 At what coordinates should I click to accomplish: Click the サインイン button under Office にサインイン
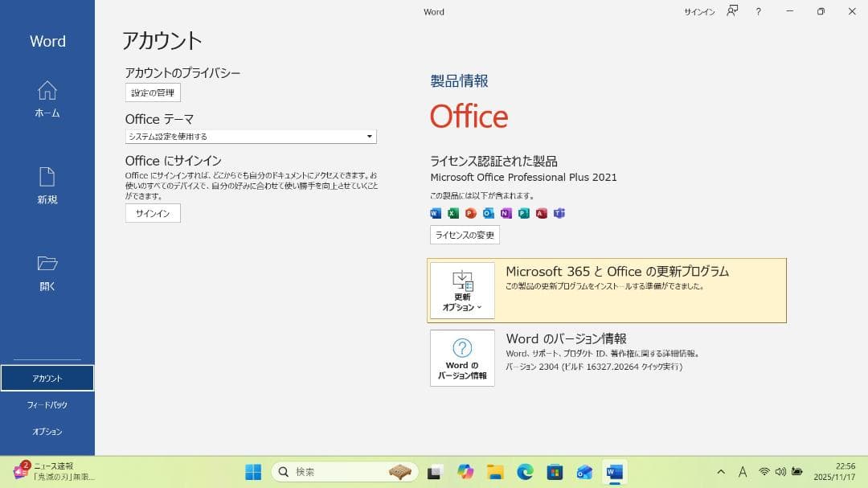153,213
